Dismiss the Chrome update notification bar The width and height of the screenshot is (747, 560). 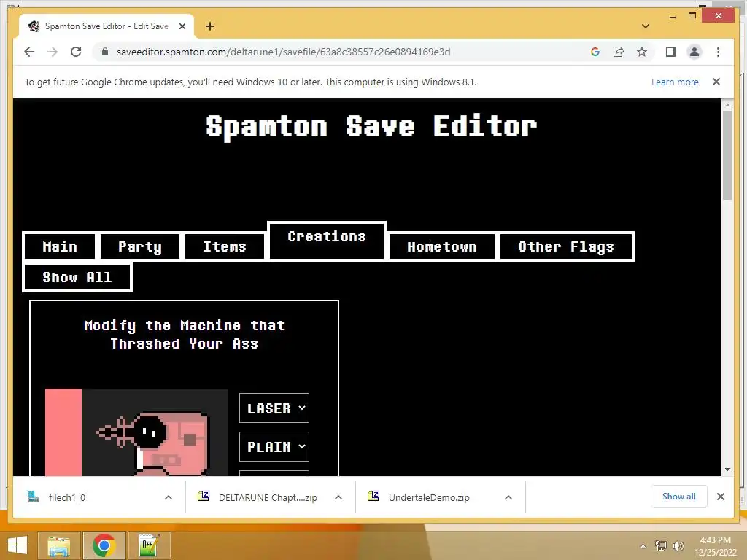(716, 82)
